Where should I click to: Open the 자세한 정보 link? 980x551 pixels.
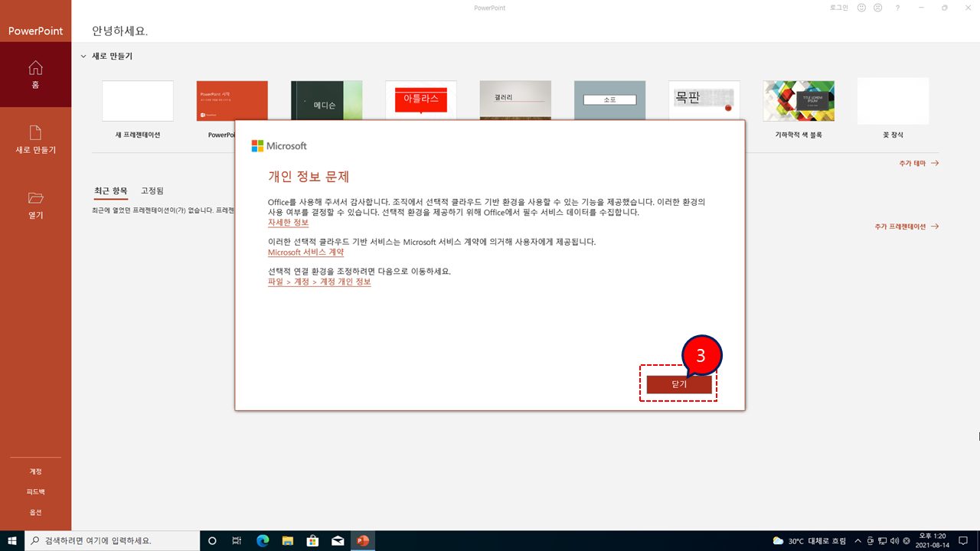[288, 223]
